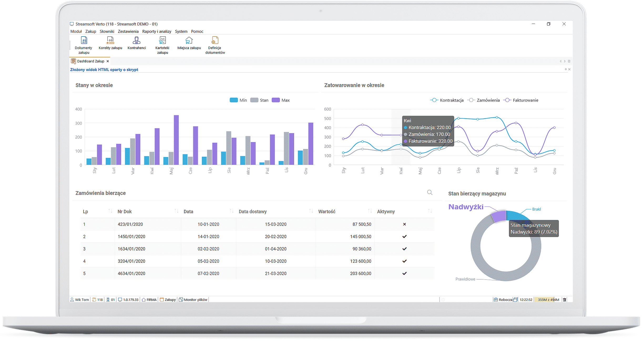Click the 1.0.179.33 version status entry

pyautogui.click(x=128, y=300)
